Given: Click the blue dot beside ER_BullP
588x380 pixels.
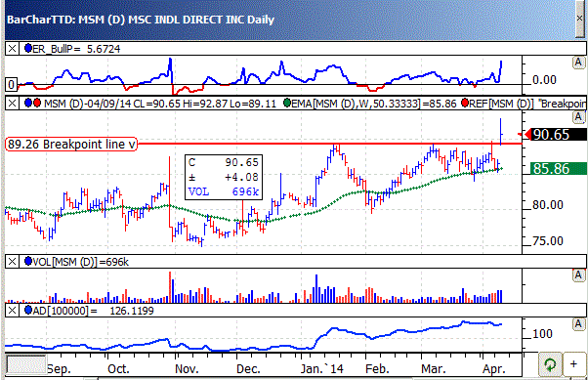Looking at the screenshot, I should point(28,49).
